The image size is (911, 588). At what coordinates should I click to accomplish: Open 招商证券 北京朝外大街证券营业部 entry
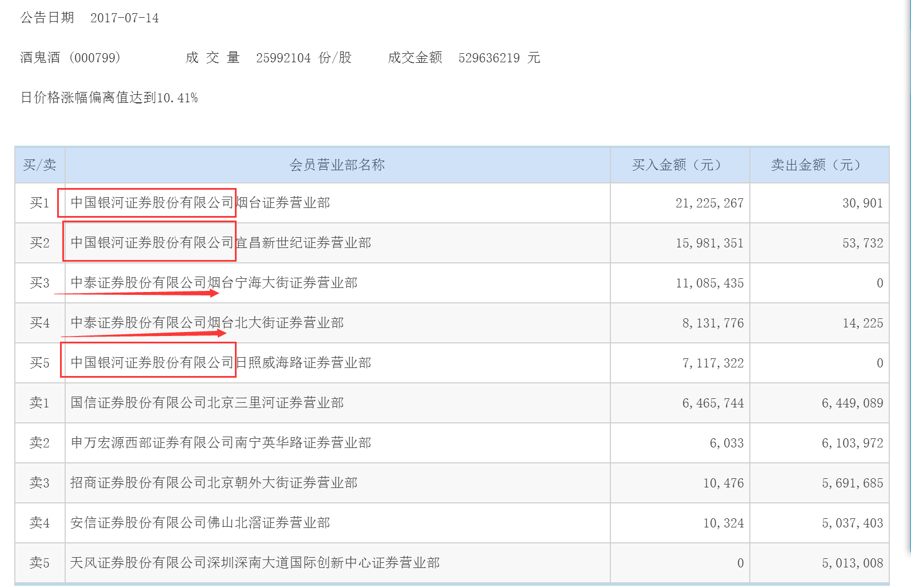[214, 483]
